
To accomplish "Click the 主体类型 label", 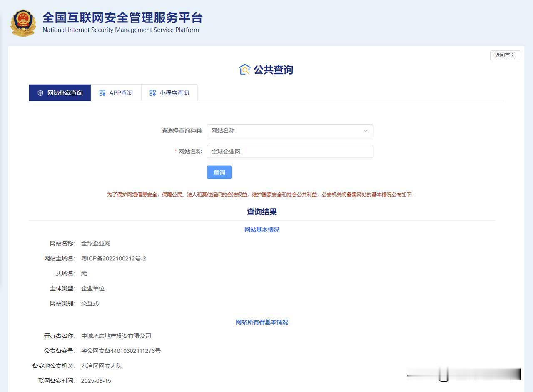I will tap(62, 289).
